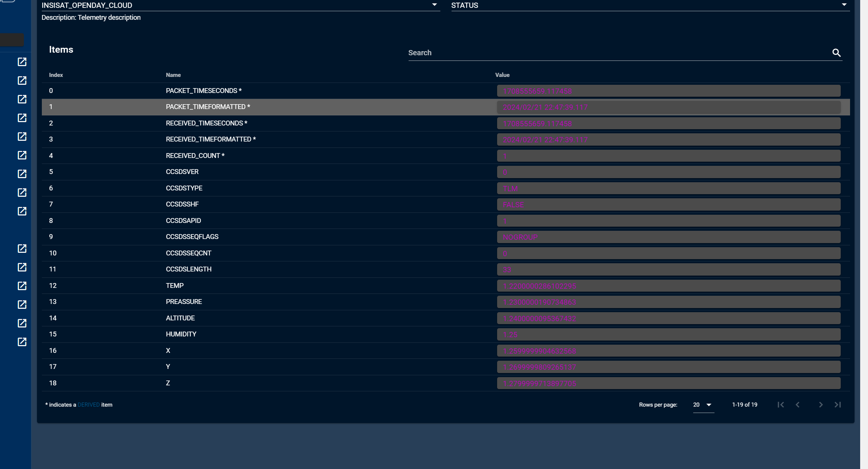Click sidebar open-in-new icon level with RECEIVED_COUNT row

click(22, 155)
